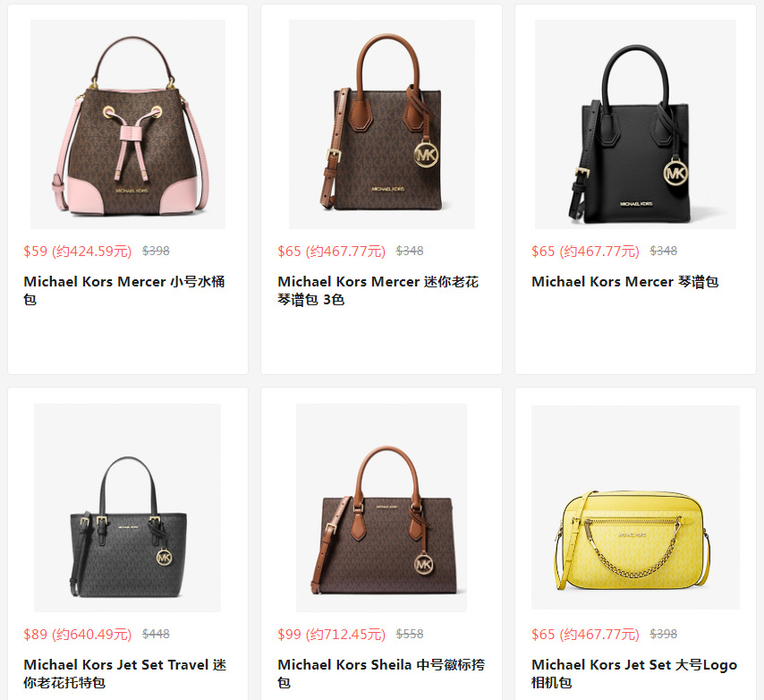Open Michael Kors Sheila 中号徽标挎包 link
This screenshot has height=700, width=764.
(381, 674)
